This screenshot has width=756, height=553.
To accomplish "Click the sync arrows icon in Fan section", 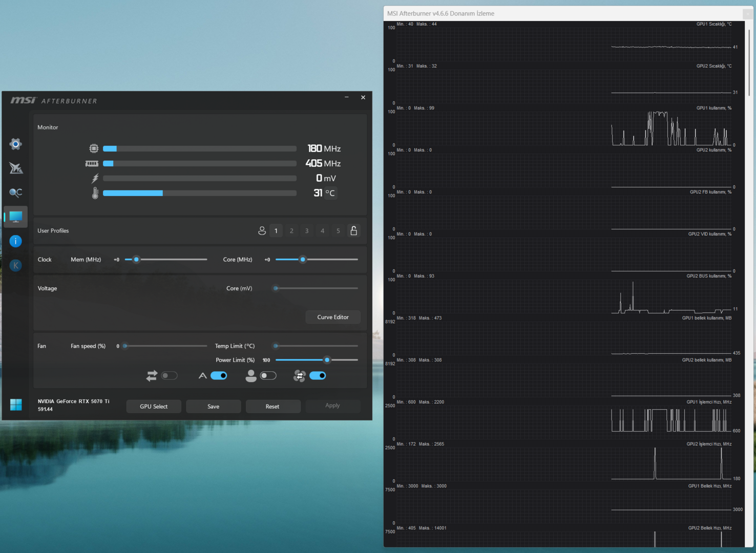I will click(152, 376).
